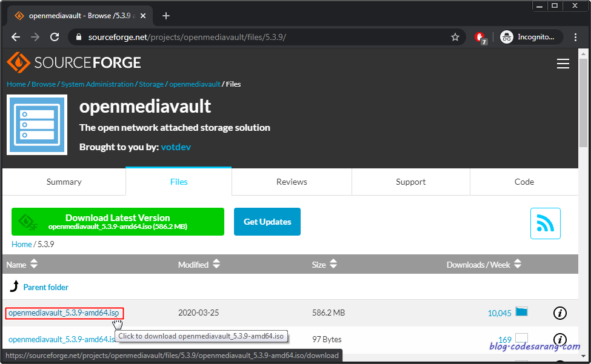Go to Parent folder
Viewport: 591px width, 364px height.
tap(45, 287)
